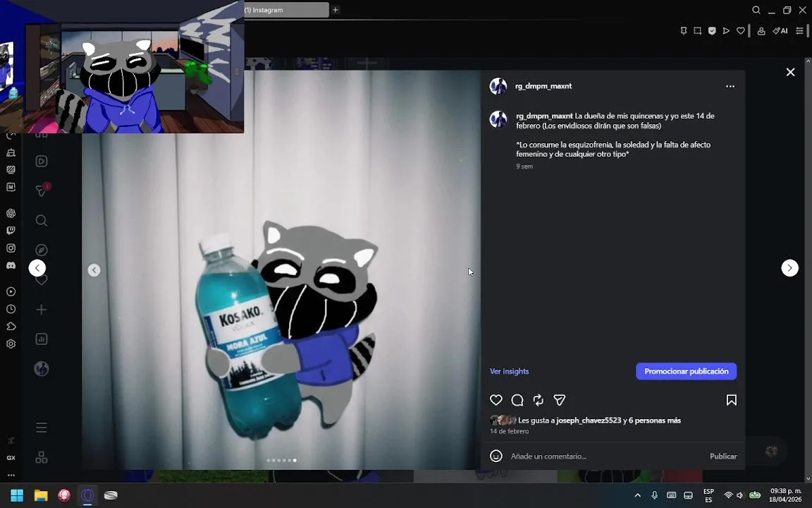812x508 pixels.
Task: Open Discord in Opera sidebar
Action: 11,265
